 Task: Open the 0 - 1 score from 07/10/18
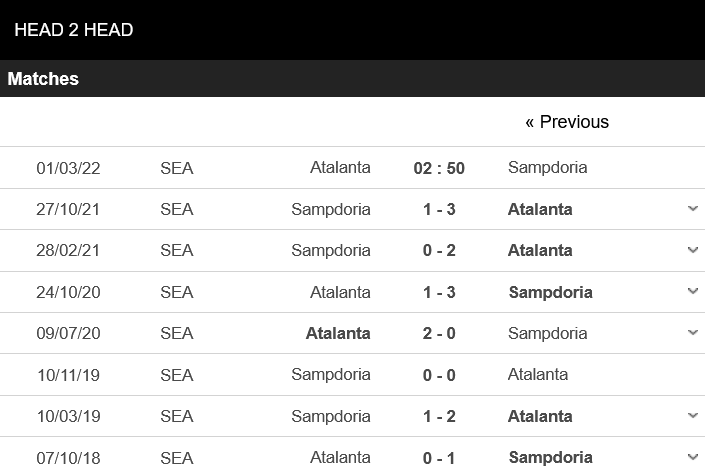(x=439, y=458)
